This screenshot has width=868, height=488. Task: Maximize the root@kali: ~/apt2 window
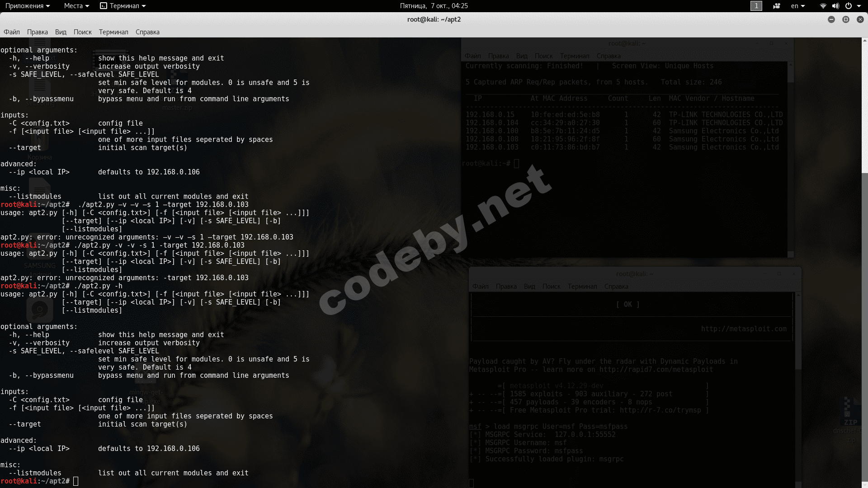click(x=845, y=19)
